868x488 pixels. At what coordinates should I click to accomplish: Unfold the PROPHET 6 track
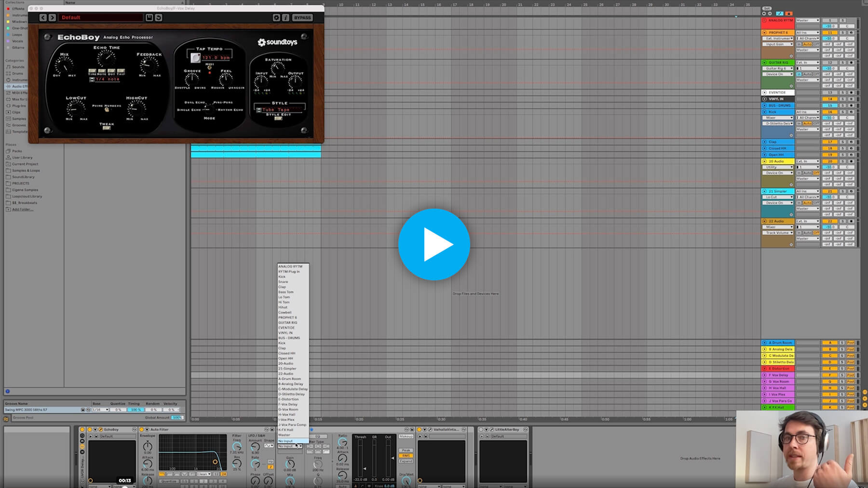[x=764, y=32]
